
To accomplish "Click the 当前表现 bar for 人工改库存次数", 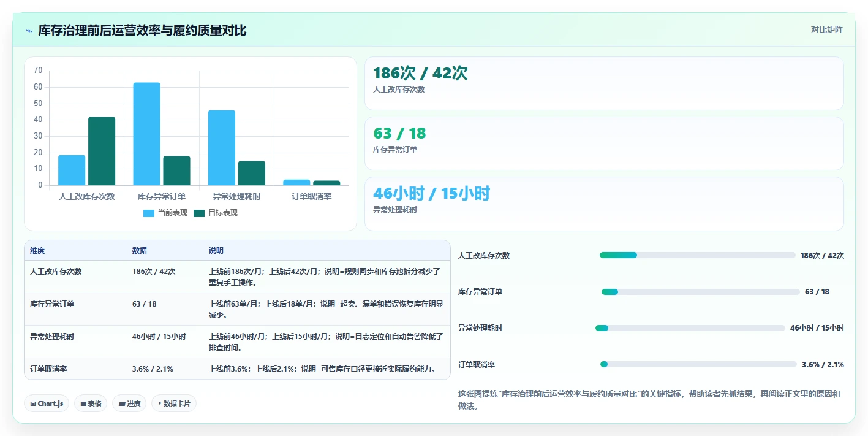I will click(x=72, y=170).
